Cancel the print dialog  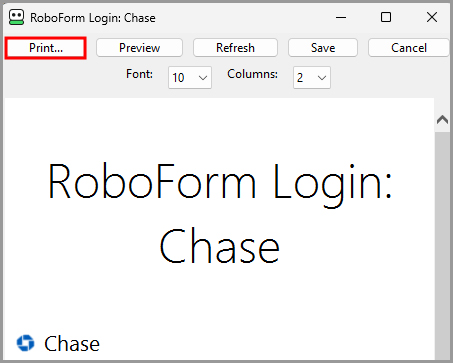[x=409, y=48]
